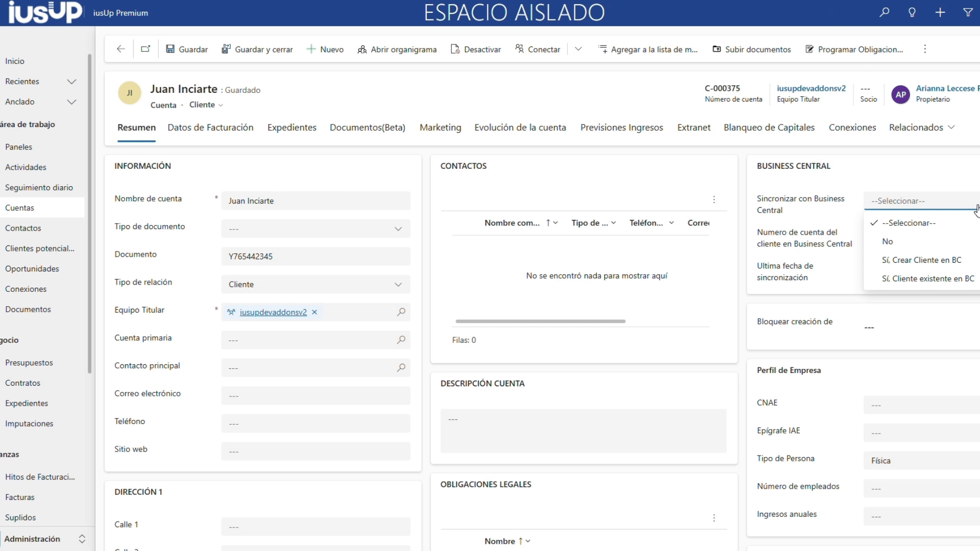
Task: Switch to Datos de Facturación tab
Action: click(210, 128)
